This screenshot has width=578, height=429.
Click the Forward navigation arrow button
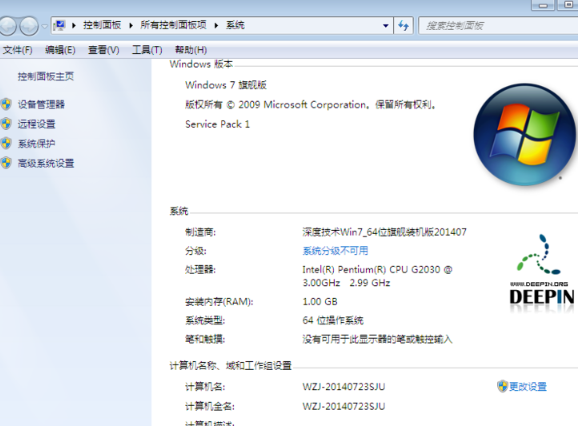pos(29,26)
